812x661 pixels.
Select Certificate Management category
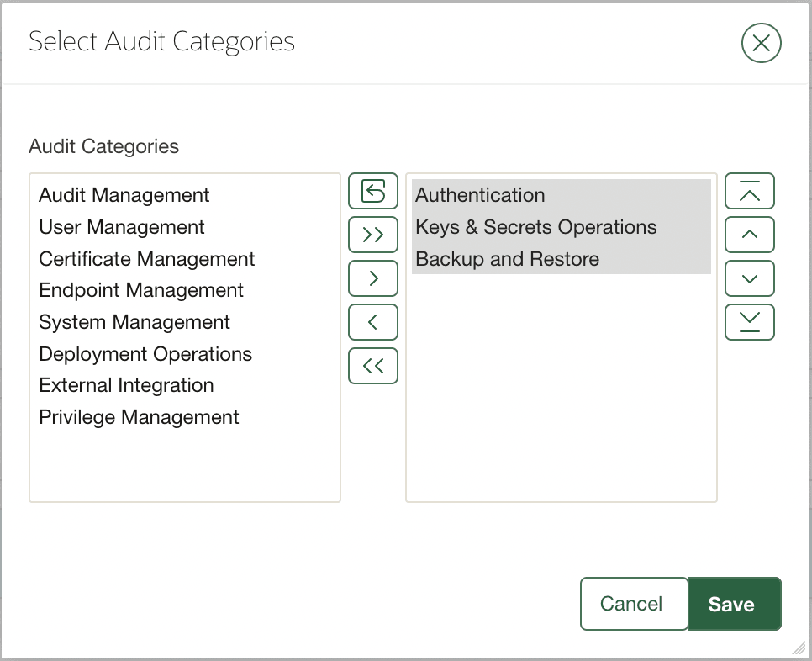146,259
